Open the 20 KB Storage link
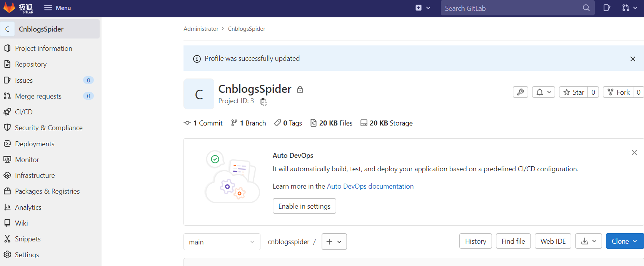The height and width of the screenshot is (266, 644). (x=387, y=123)
